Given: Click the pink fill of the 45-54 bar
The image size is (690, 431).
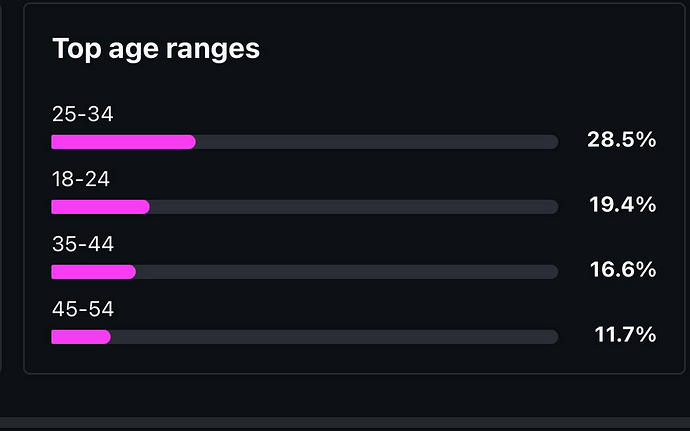Looking at the screenshot, I should click(80, 337).
